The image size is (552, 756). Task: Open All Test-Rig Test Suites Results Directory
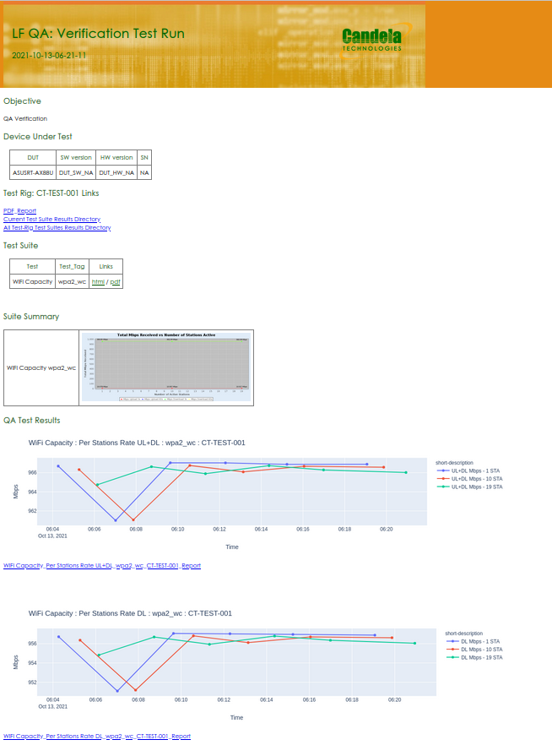point(57,227)
